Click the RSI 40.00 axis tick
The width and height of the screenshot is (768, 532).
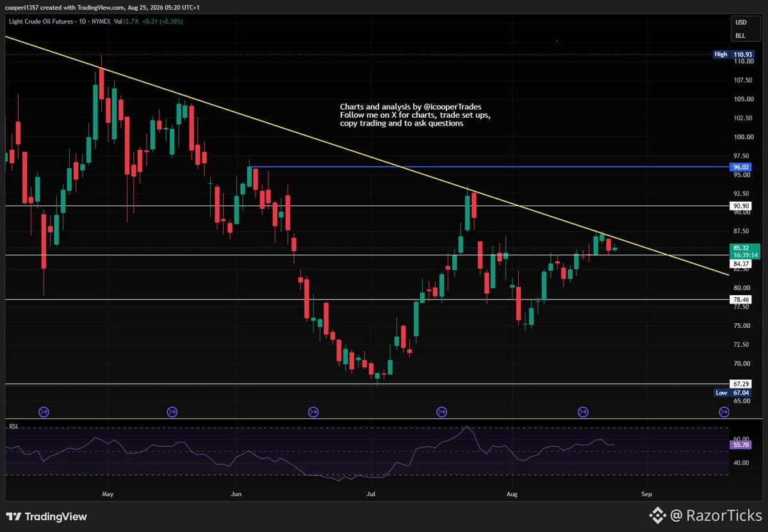741,462
